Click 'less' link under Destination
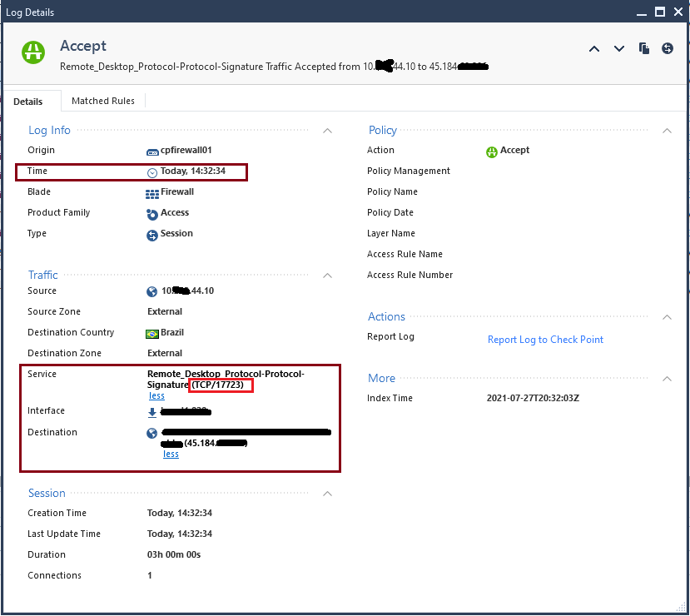Viewport: 690px width, 616px height. [171, 455]
